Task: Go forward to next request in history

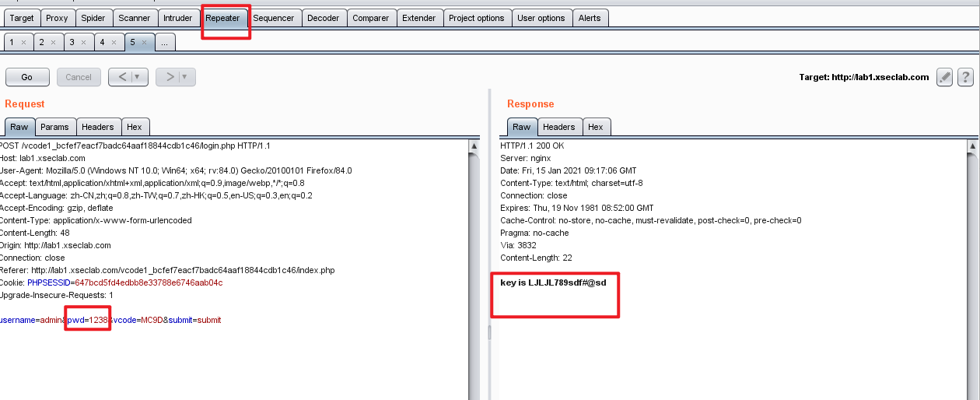Action: [x=170, y=77]
